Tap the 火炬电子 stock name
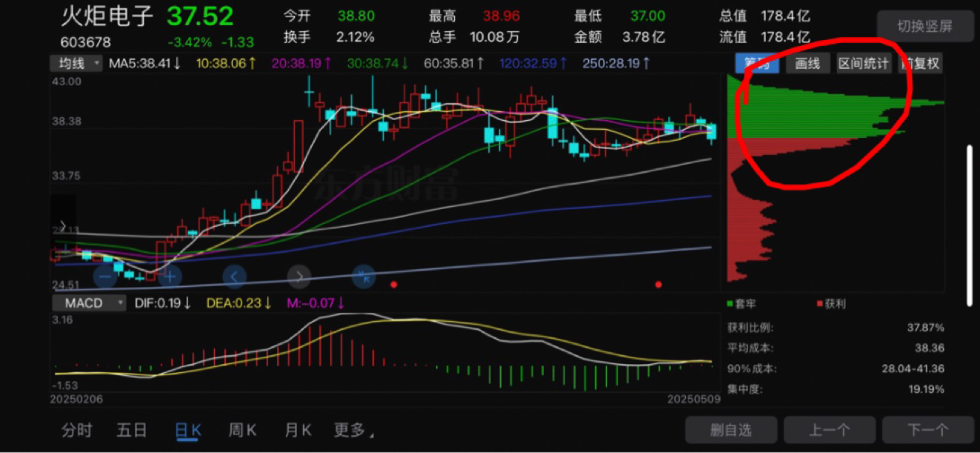Viewport: 980px width, 453px height. point(107,16)
